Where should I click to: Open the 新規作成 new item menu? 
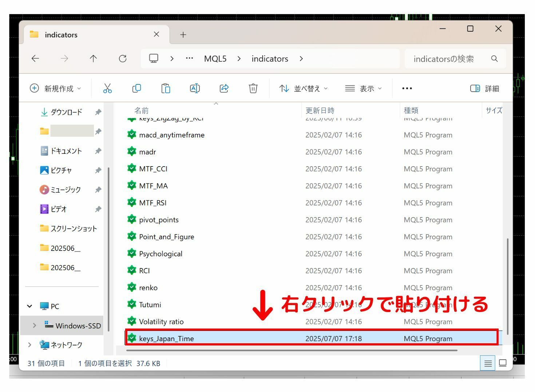click(x=55, y=88)
